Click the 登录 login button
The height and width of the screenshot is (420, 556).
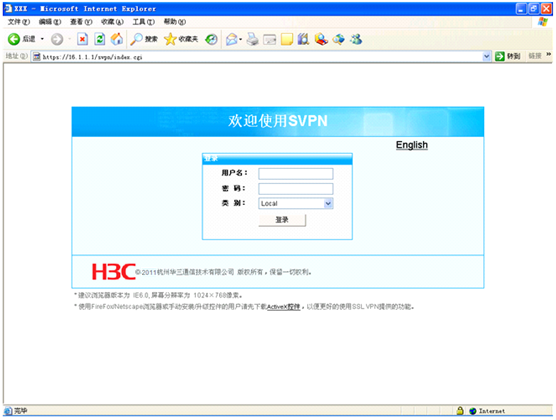click(x=282, y=220)
